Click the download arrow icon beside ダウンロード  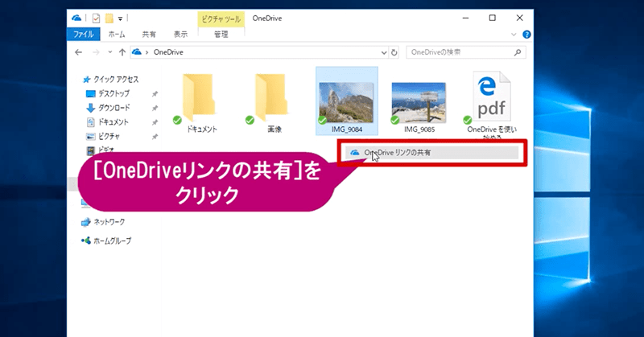(90, 108)
